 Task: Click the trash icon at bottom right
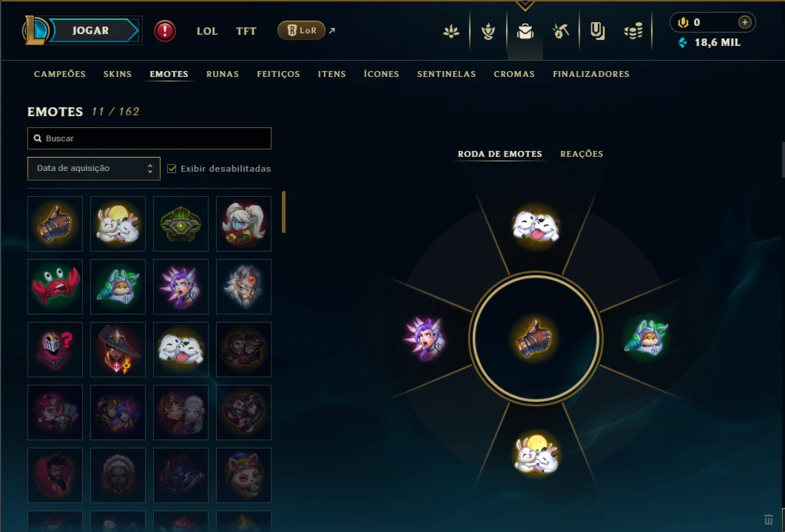(x=769, y=519)
